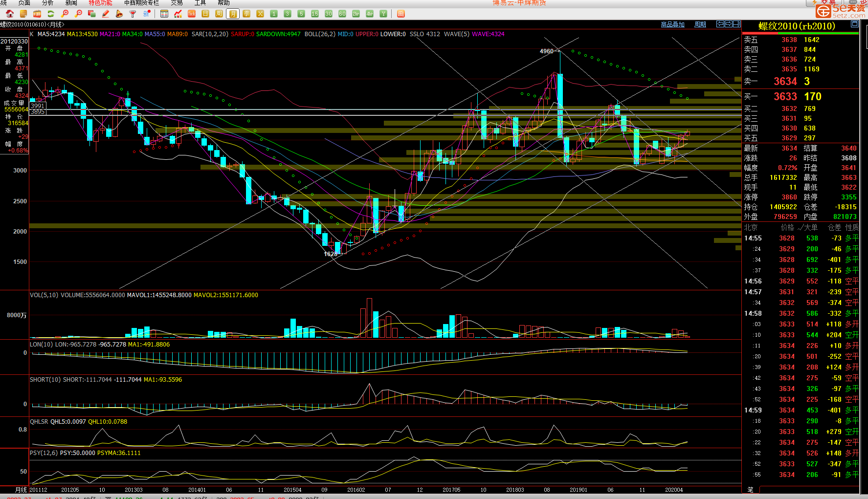Viewport: 868px width, 499px height.
Task: Open the price alert bell icon
Action: tap(119, 14)
